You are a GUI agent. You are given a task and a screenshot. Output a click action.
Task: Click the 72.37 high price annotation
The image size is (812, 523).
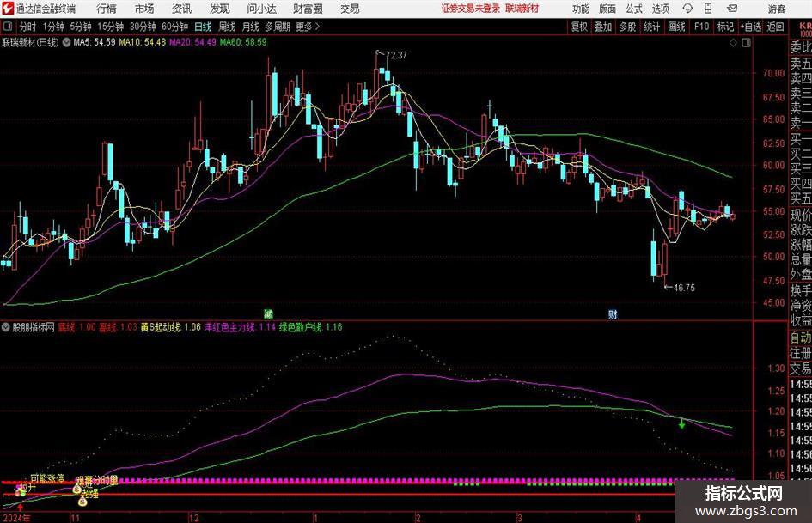tap(396, 56)
